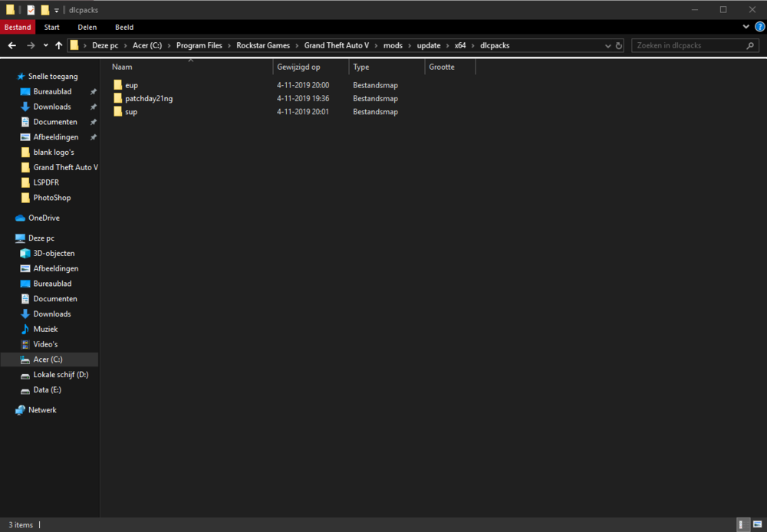Click sup modified date 4-11-2019 20:01
This screenshot has height=532, width=767.
[303, 111]
